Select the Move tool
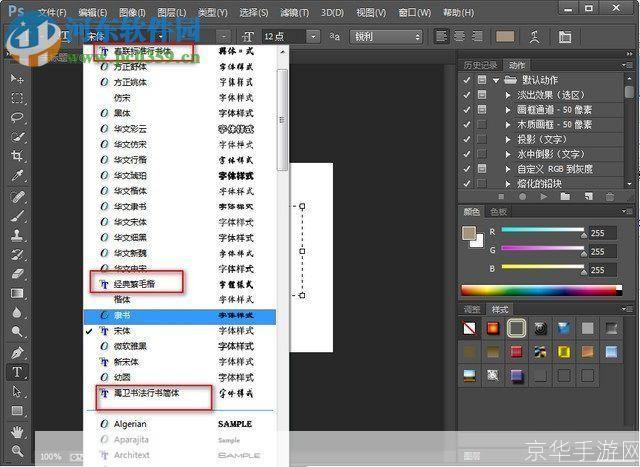The image size is (640, 467). [x=17, y=78]
